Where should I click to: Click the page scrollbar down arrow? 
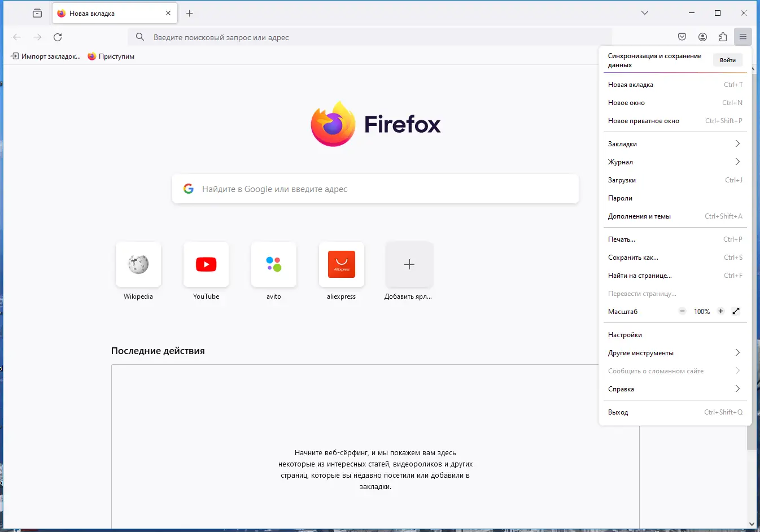pyautogui.click(x=752, y=524)
